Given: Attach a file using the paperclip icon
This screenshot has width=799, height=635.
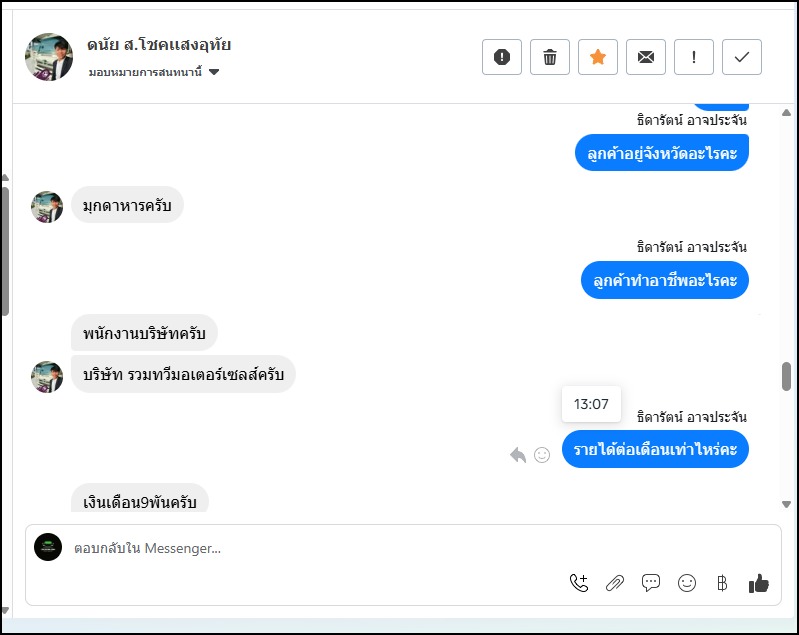Looking at the screenshot, I should (x=615, y=583).
